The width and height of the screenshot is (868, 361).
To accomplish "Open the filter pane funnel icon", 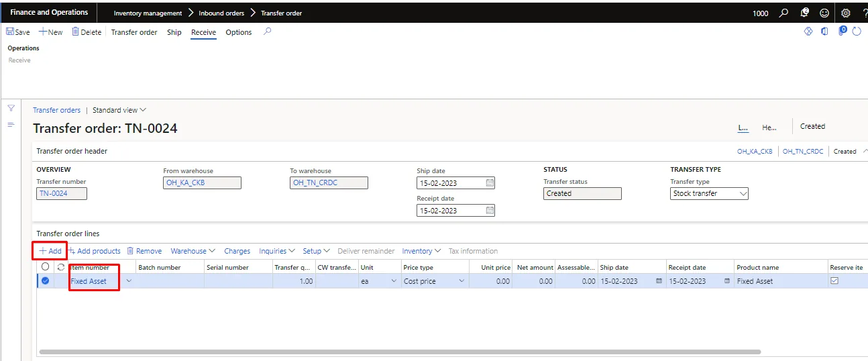I will point(11,108).
